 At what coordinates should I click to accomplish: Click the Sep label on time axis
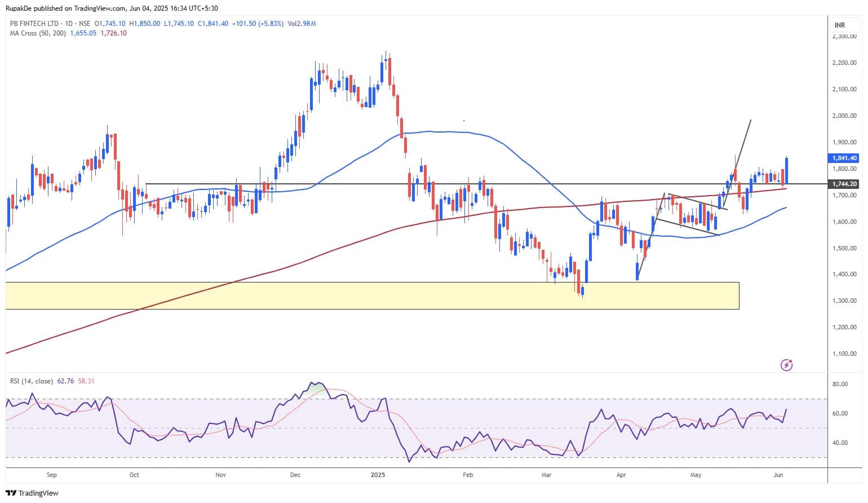51,475
